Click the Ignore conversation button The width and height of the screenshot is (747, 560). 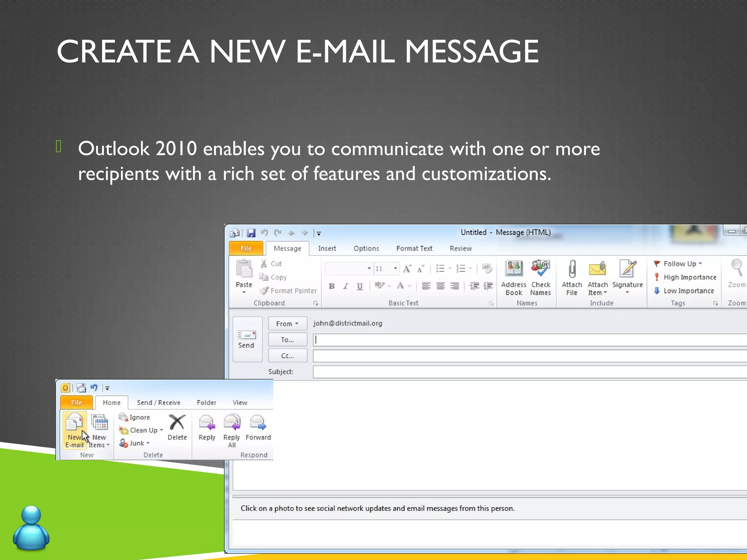135,417
